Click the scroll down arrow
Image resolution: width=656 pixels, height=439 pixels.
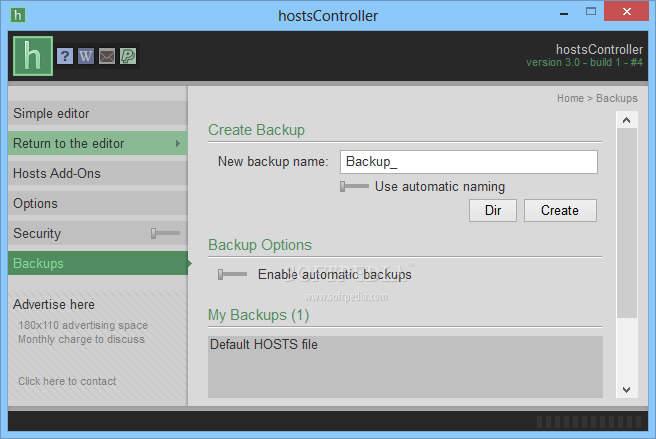pos(626,390)
